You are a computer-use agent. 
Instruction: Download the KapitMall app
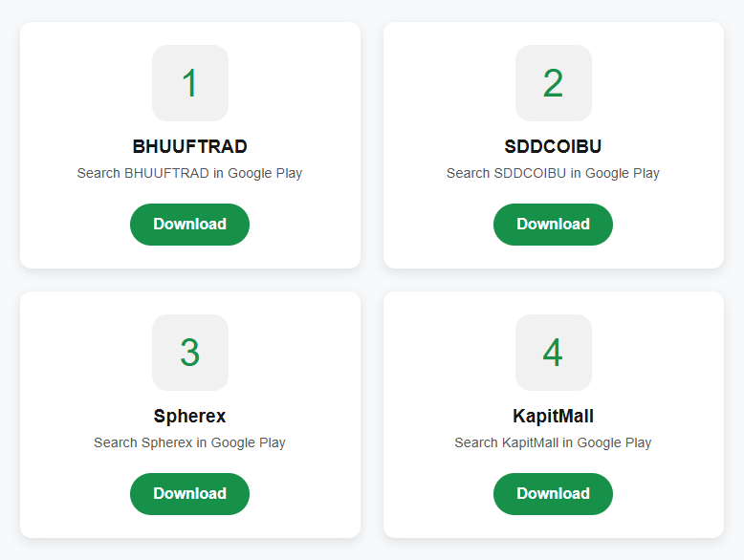tap(553, 493)
